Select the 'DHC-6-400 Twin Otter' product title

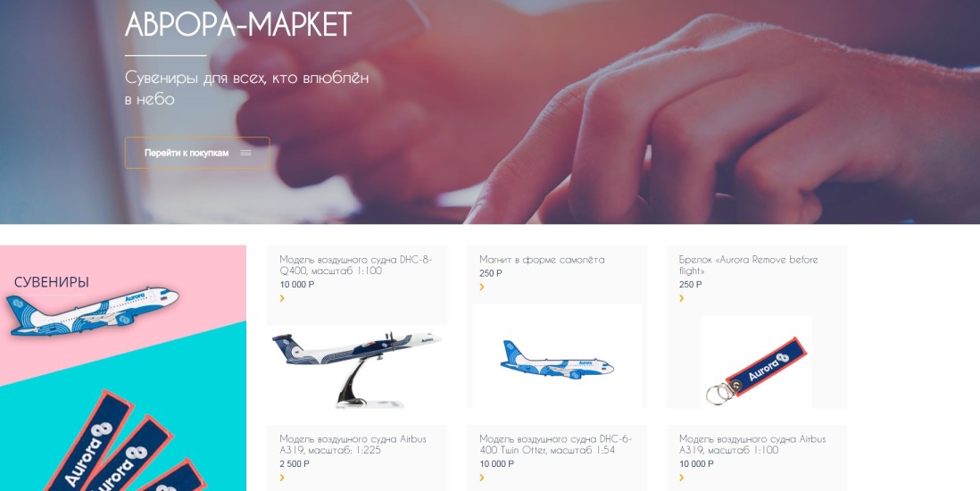click(x=556, y=445)
